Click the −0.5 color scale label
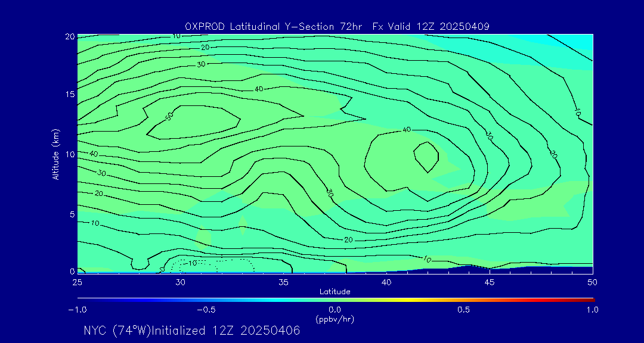 206,310
